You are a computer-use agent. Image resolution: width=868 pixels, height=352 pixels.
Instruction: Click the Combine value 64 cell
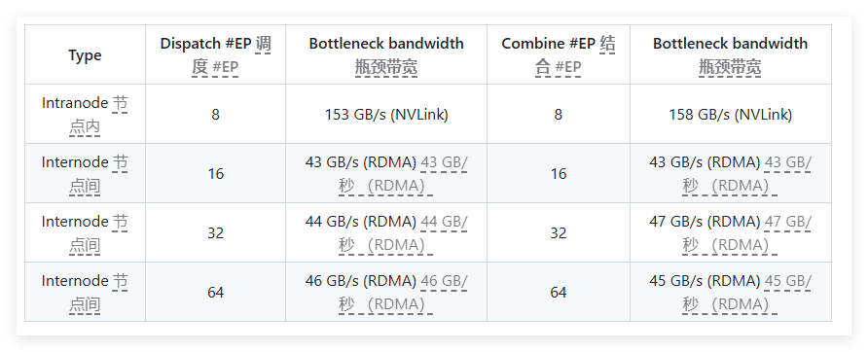(x=558, y=292)
